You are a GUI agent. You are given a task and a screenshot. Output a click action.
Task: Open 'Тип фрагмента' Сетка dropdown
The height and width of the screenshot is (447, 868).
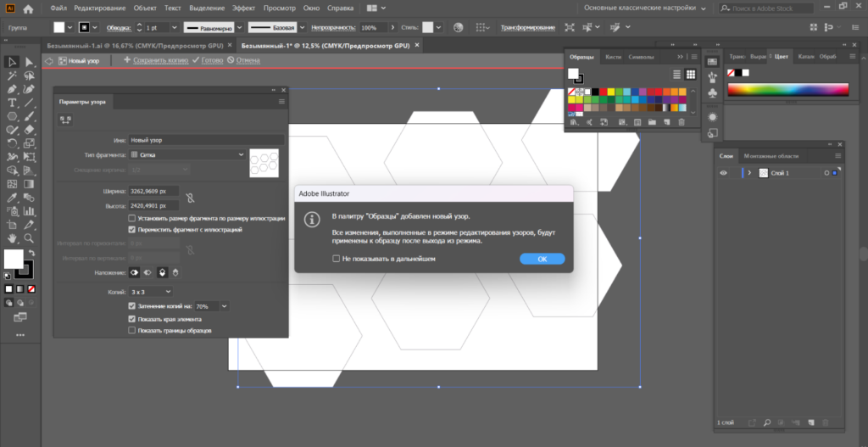pyautogui.click(x=187, y=155)
